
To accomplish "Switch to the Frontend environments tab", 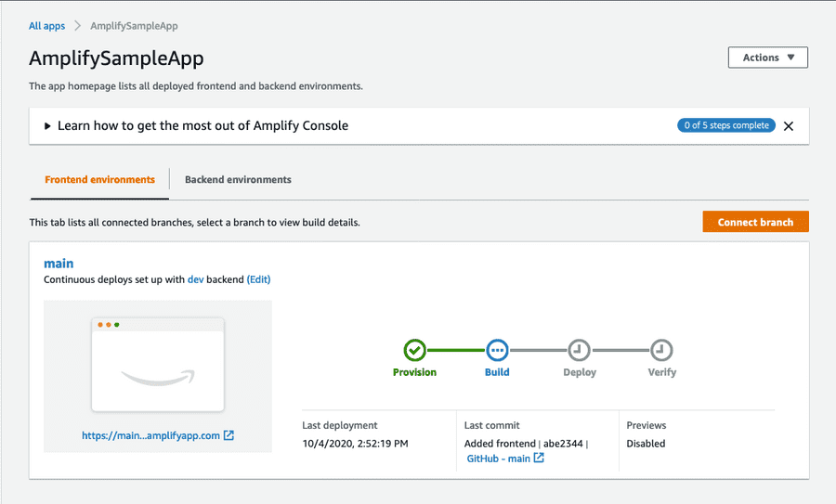I will [99, 179].
